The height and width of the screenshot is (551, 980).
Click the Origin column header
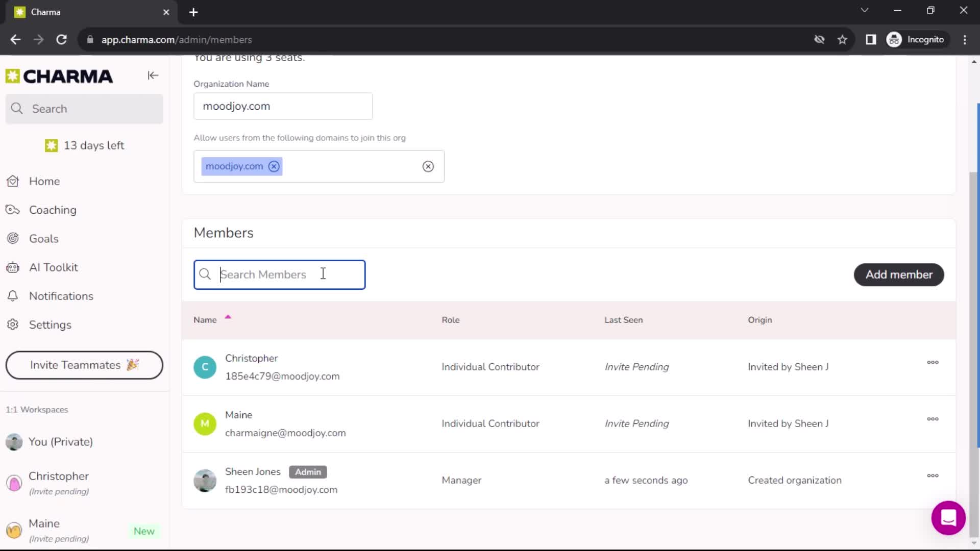(x=759, y=320)
